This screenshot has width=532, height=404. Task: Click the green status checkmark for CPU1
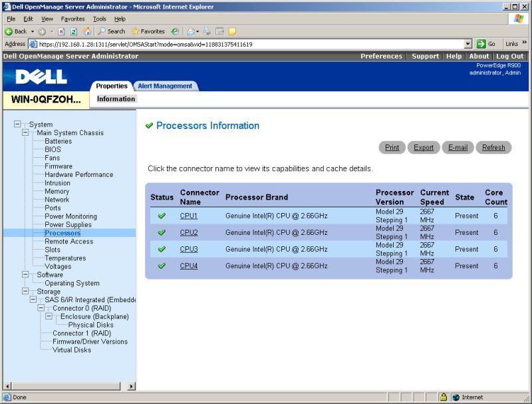click(162, 216)
